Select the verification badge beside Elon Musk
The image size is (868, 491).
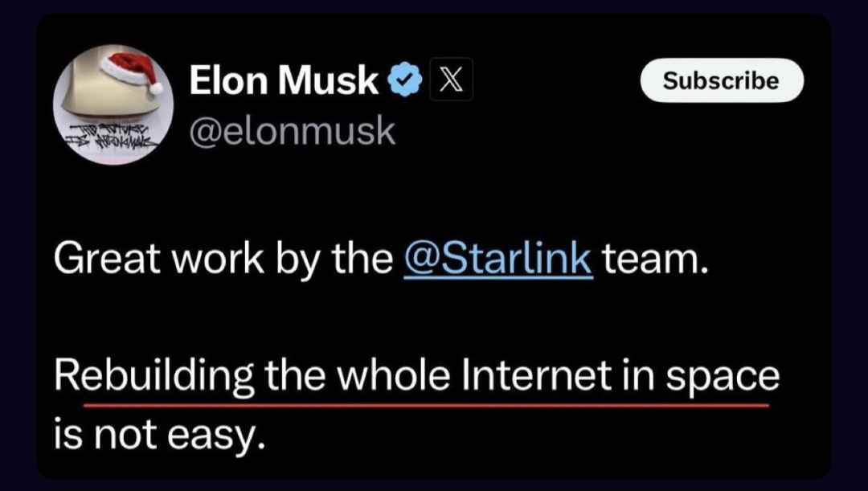pos(403,79)
